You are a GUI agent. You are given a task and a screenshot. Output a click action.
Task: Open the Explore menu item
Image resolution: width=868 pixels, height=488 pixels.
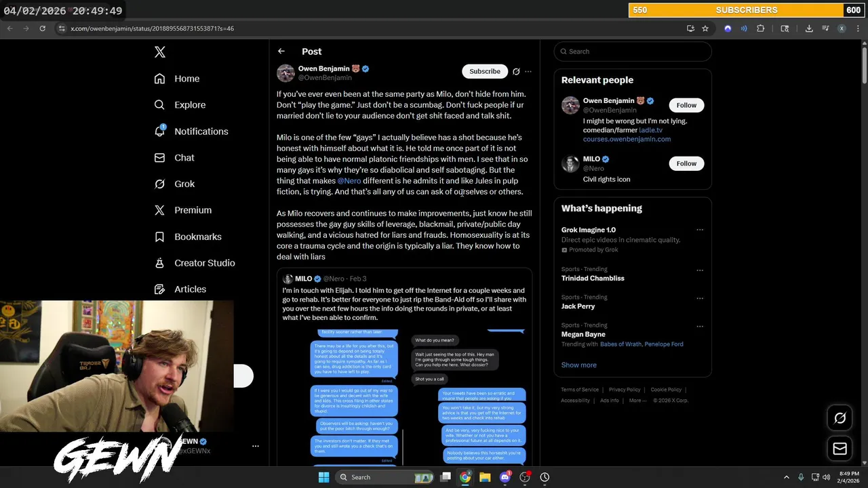190,105
